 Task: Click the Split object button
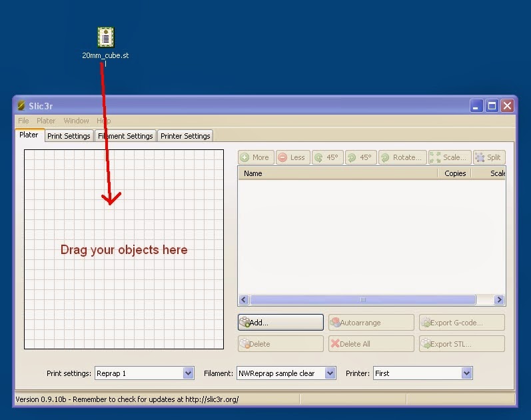pyautogui.click(x=489, y=157)
